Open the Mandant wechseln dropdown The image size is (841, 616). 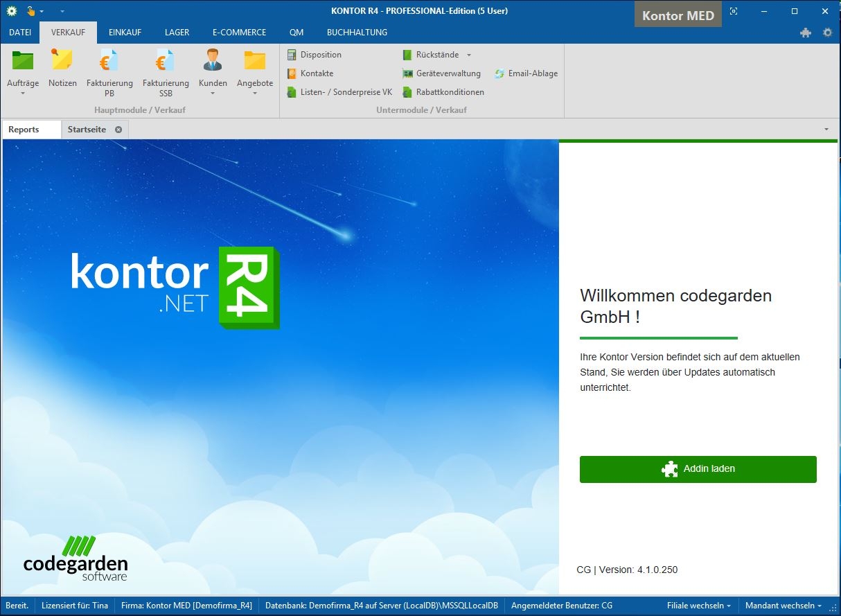[x=783, y=606]
